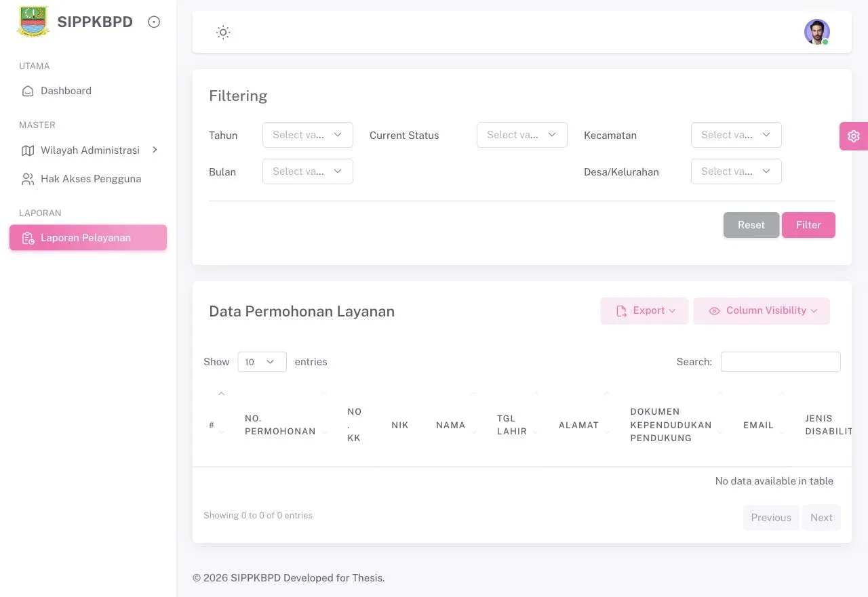
Task: Open Wilayah Administrasi menu item
Action: point(88,150)
